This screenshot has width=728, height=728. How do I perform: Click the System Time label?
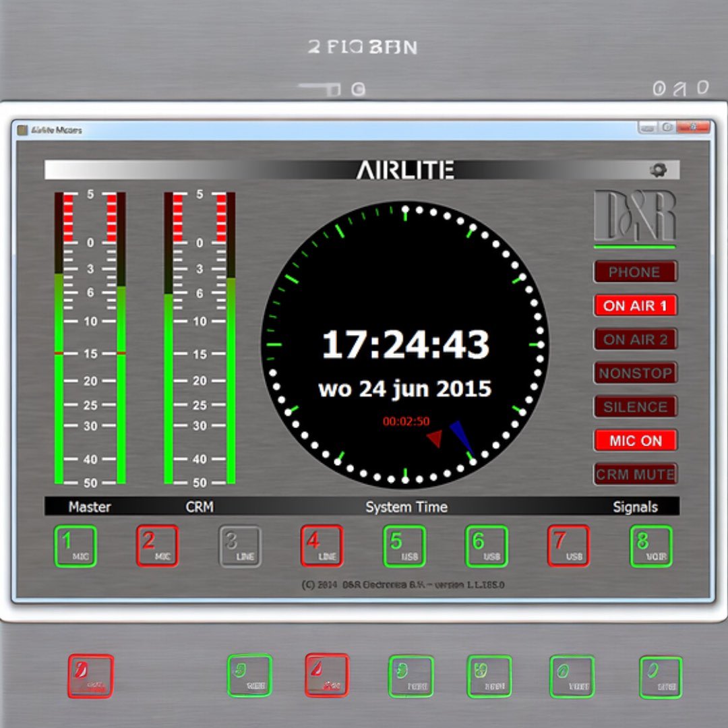coord(406,506)
